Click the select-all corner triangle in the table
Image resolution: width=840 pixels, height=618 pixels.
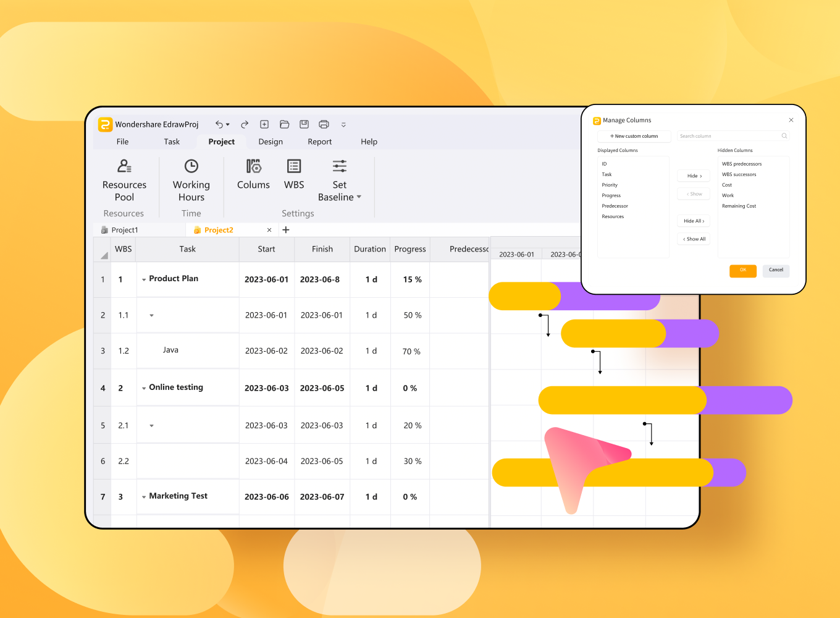104,255
